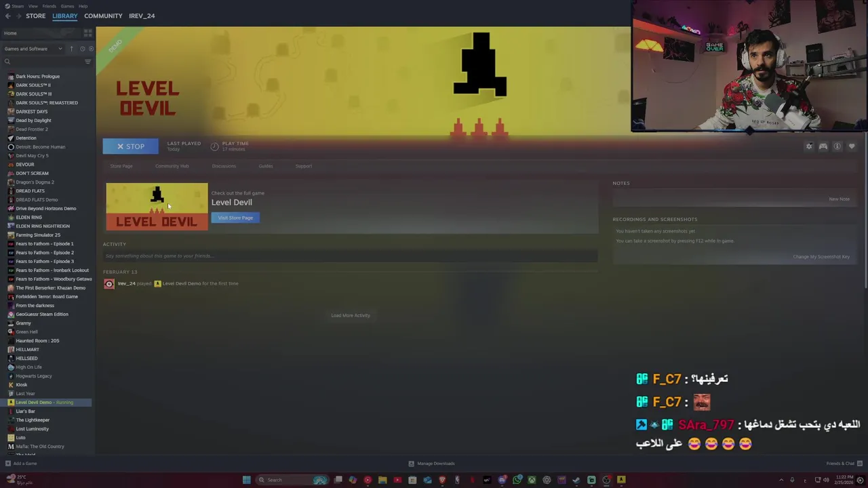This screenshot has width=868, height=488.
Task: Expand Games and Software dropdown
Action: (33, 49)
